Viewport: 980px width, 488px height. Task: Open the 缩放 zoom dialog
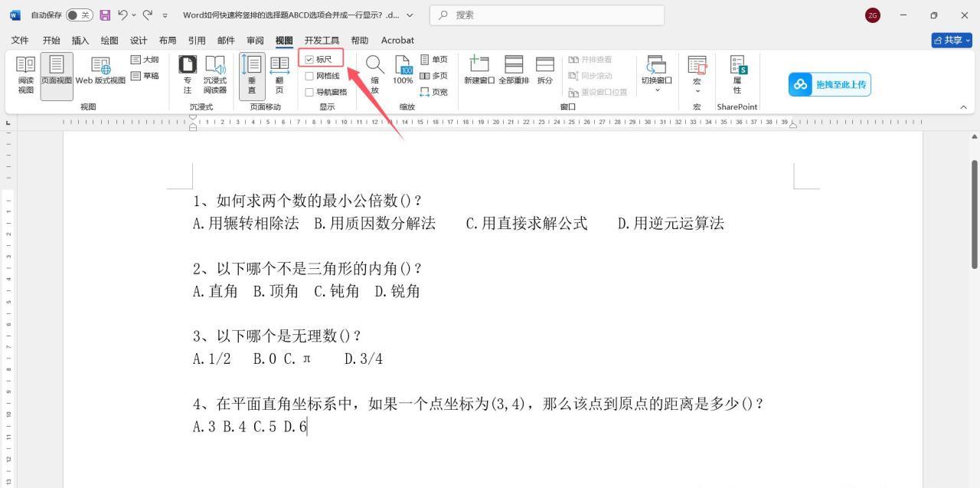click(374, 76)
